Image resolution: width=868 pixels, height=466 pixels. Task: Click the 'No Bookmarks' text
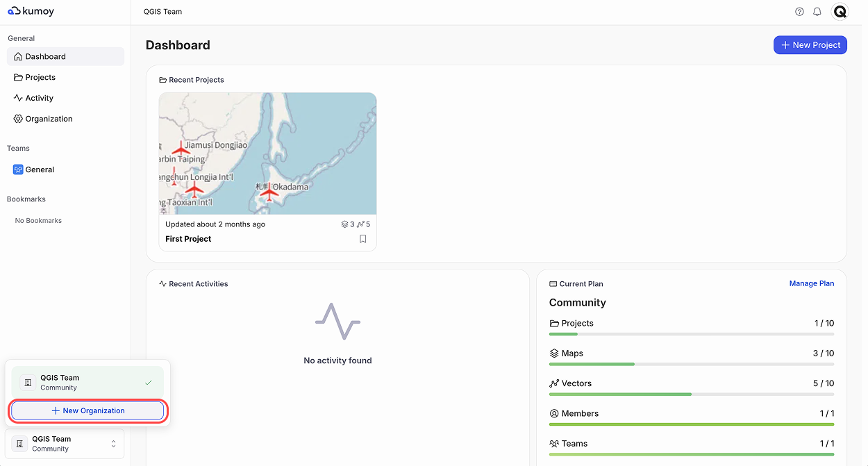click(38, 221)
